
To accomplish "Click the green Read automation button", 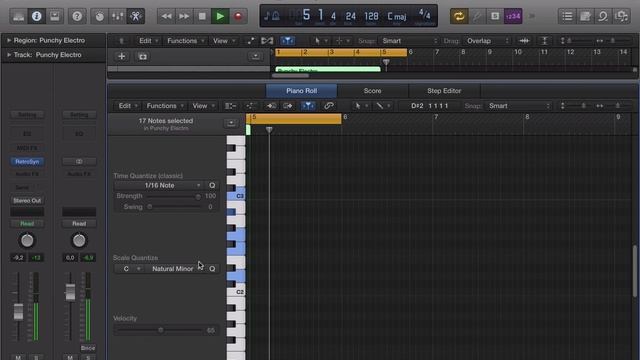I will click(27, 224).
